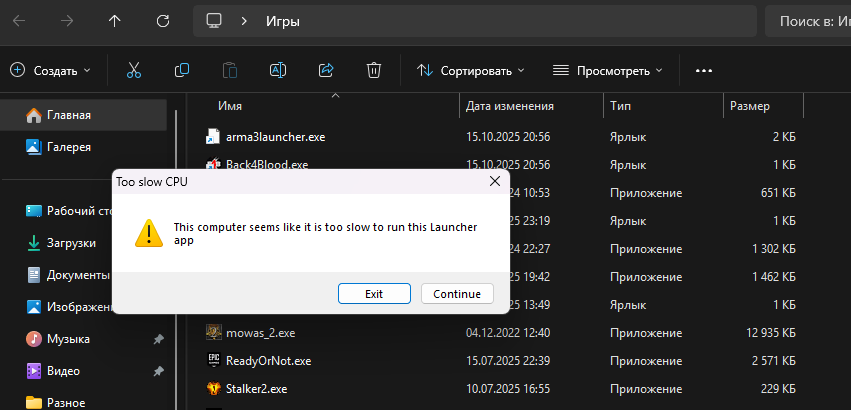Click the Copy icon in toolbar
The width and height of the screenshot is (851, 410).
tap(182, 70)
